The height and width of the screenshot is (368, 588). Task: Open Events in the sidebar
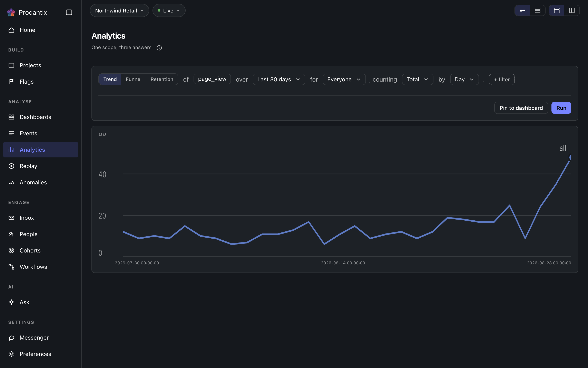tap(41, 133)
